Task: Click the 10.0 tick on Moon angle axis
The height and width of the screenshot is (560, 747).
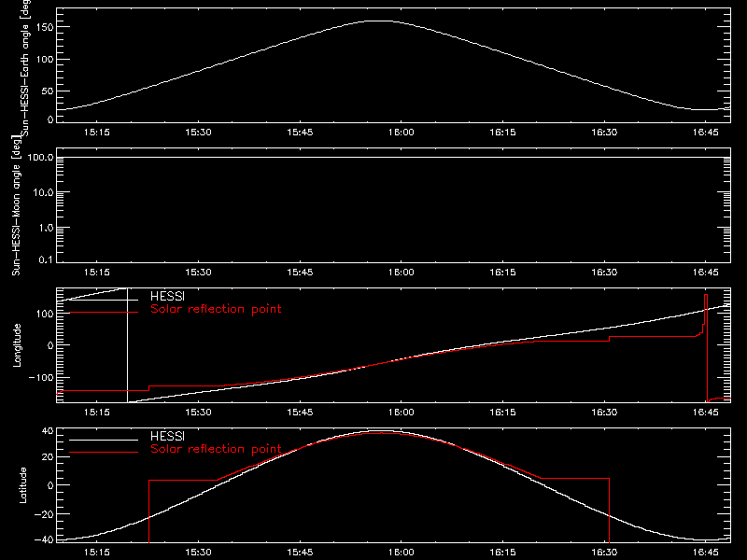Action: 43,192
